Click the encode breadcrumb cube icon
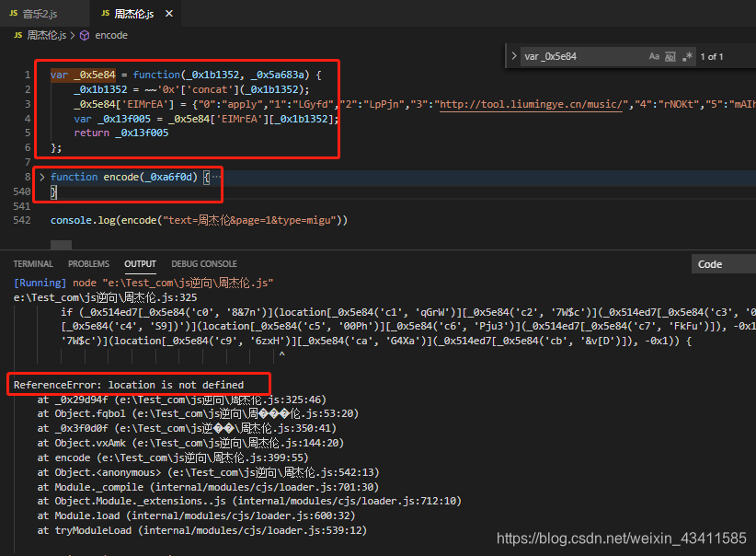This screenshot has width=756, height=556. pyautogui.click(x=85, y=35)
